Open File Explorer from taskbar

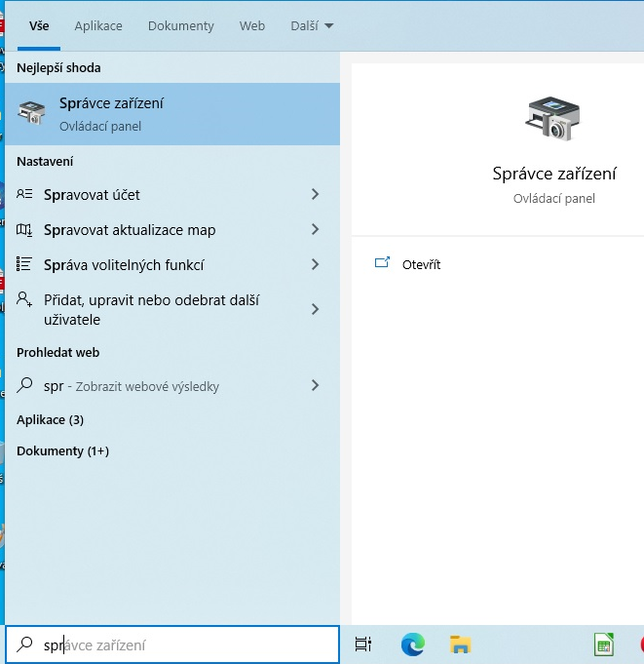click(460, 644)
